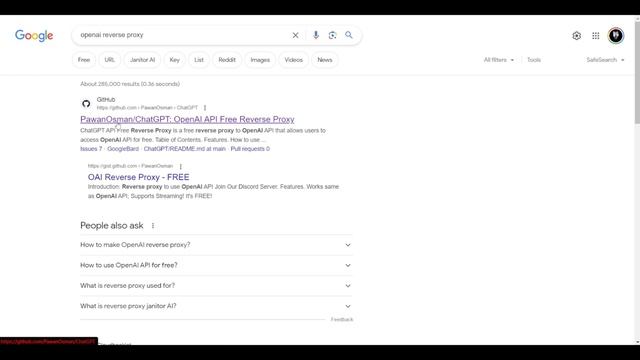The image size is (640, 360).
Task: Open the Issues 7 sitelink
Action: click(91, 149)
